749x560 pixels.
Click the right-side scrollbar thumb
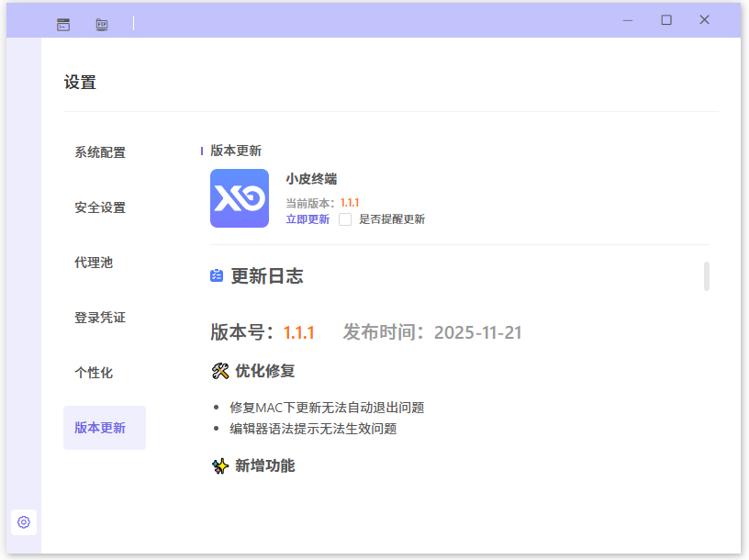pyautogui.click(x=705, y=277)
